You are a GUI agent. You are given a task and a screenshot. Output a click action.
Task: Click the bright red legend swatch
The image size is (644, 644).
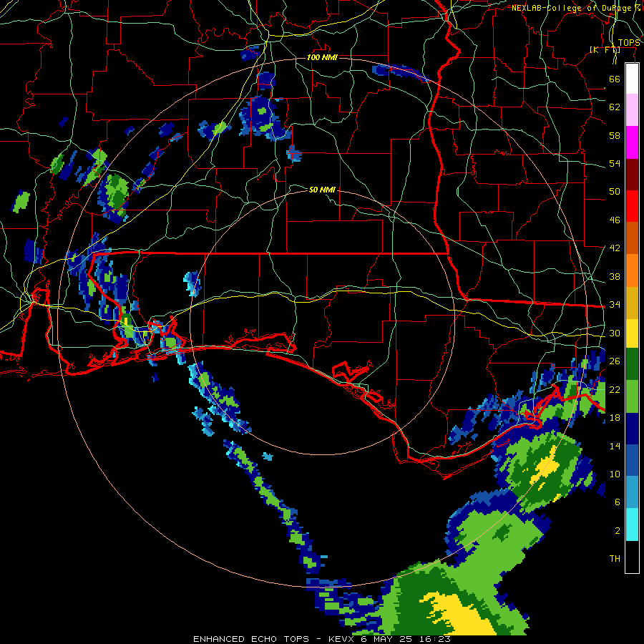632,206
